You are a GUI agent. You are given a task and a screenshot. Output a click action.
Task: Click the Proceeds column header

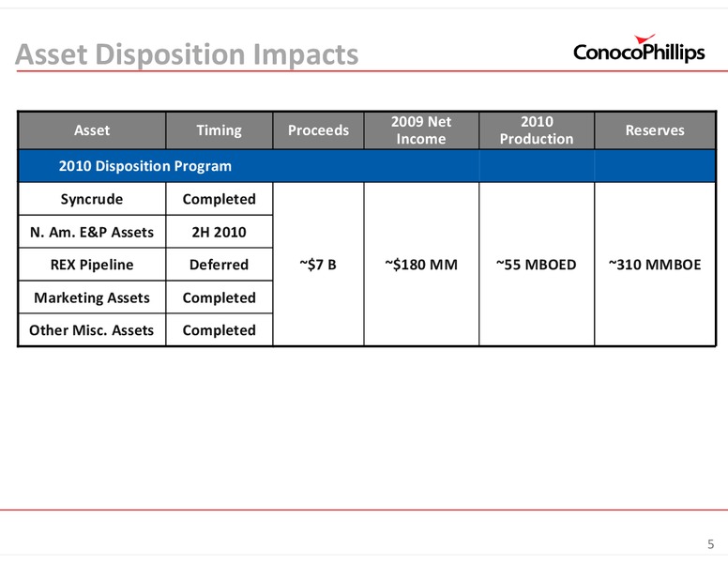click(319, 130)
